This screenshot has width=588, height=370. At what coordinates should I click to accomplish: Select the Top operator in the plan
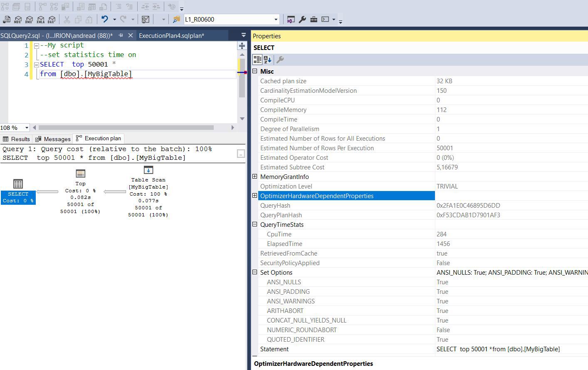pos(80,174)
